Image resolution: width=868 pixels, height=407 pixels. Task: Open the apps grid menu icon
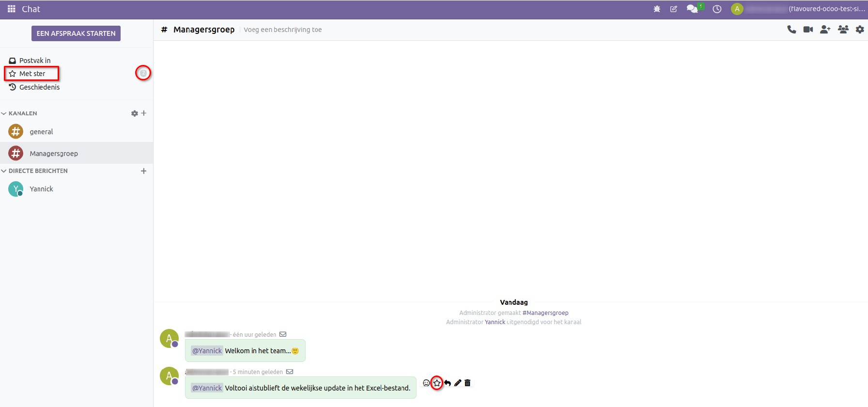pyautogui.click(x=12, y=9)
